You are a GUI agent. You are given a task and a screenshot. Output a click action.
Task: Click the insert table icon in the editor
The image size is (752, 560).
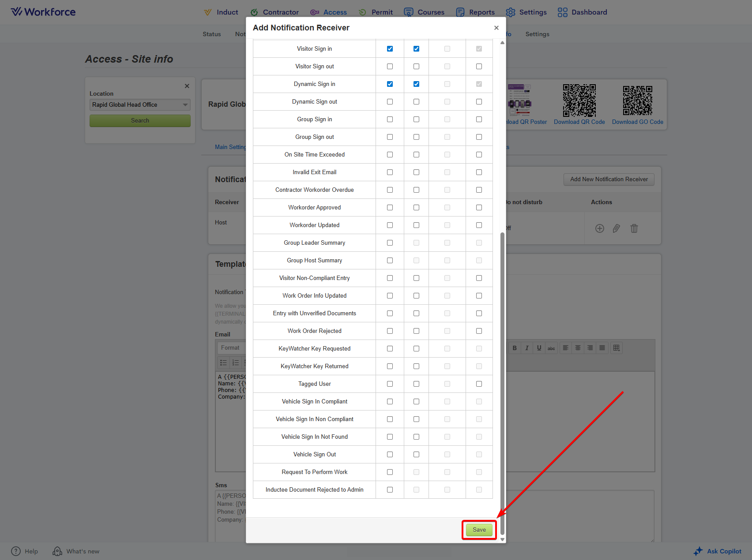(x=617, y=348)
